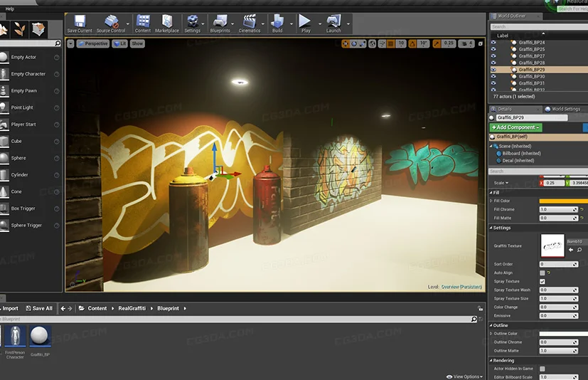Open the Perspective view mode menu
Image resolution: width=588 pixels, height=380 pixels.
93,43
